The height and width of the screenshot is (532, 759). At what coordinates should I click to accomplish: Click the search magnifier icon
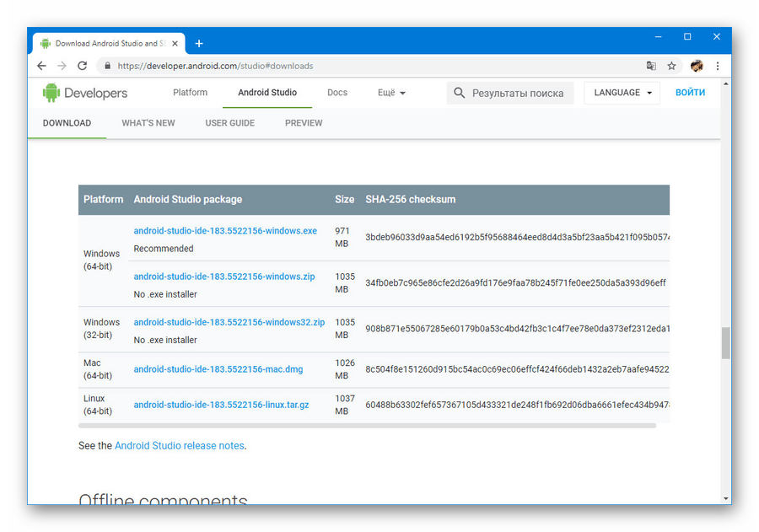coord(459,93)
